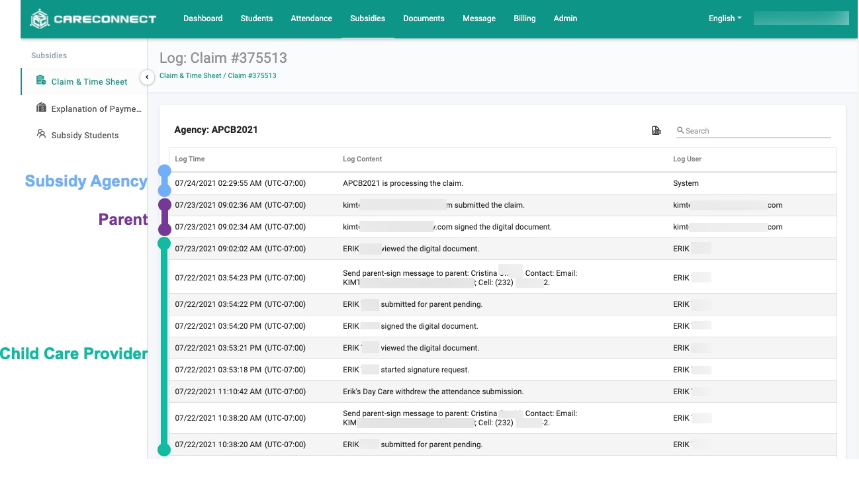Open the Admin menu

click(x=565, y=19)
